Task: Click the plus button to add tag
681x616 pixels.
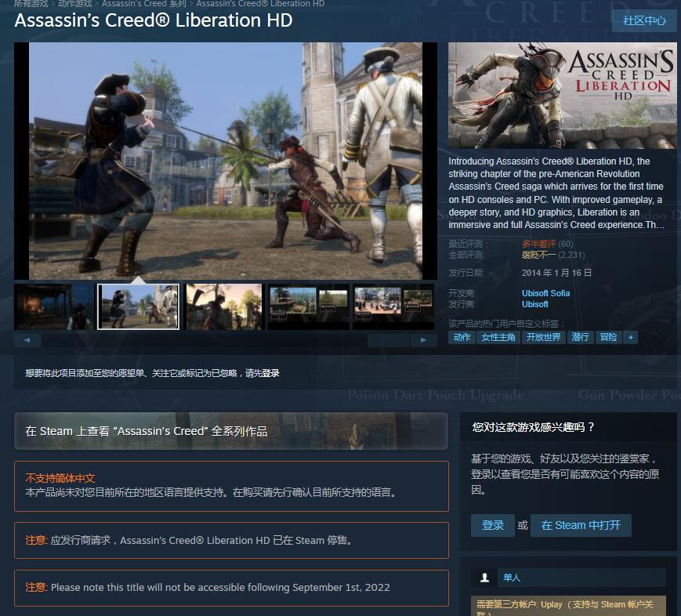Action: coord(630,337)
